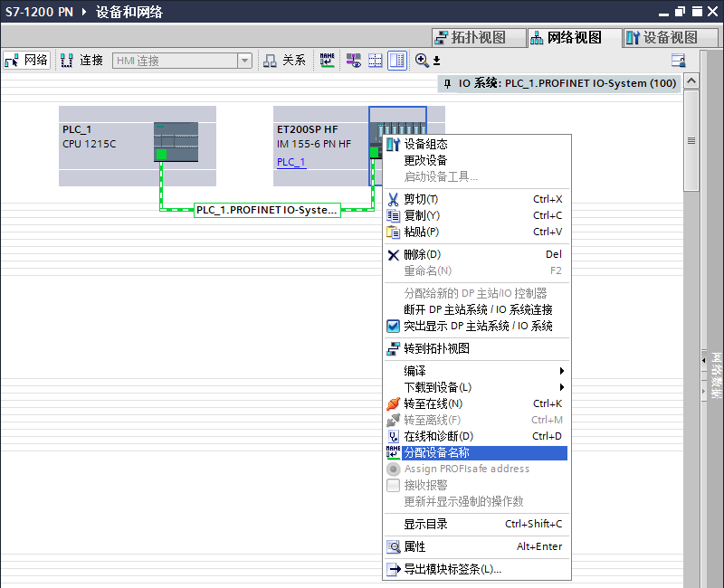Click the vertical scrollbar up arrow

691,81
